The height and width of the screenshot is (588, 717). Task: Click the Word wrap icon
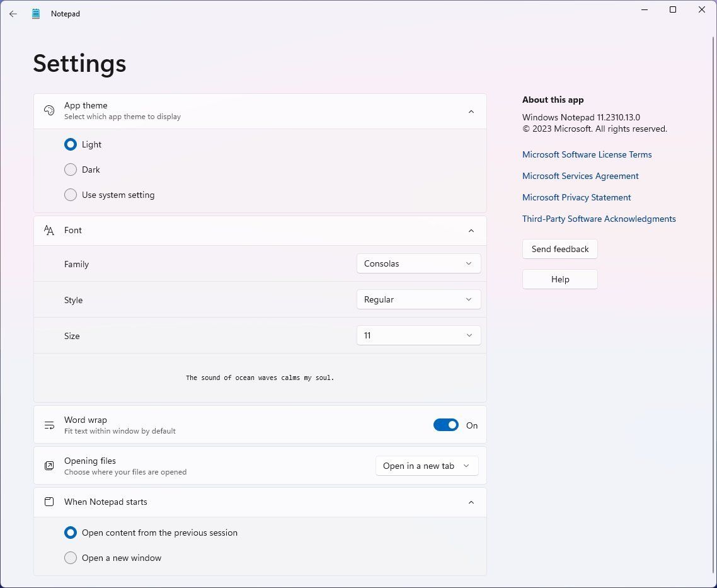49,425
